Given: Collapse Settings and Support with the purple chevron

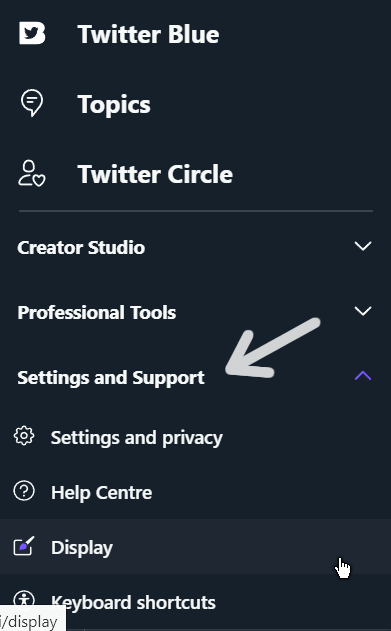Looking at the screenshot, I should (363, 376).
